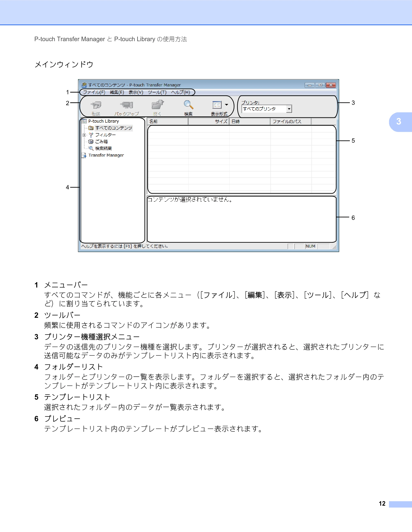The width and height of the screenshot is (412, 532).
Task: Click the 表示形式 (View style) icon
Action: [217, 105]
